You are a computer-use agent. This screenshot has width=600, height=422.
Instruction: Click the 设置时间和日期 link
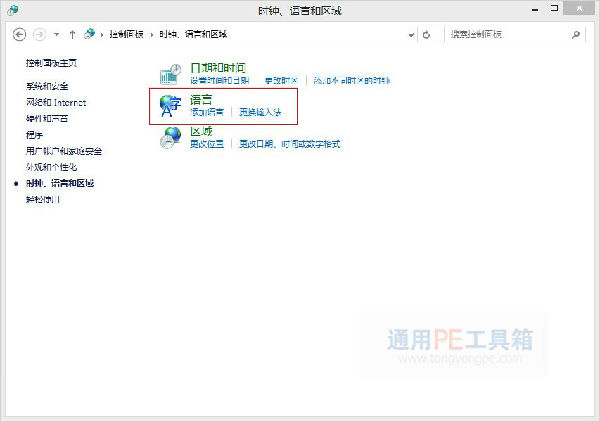(x=219, y=80)
